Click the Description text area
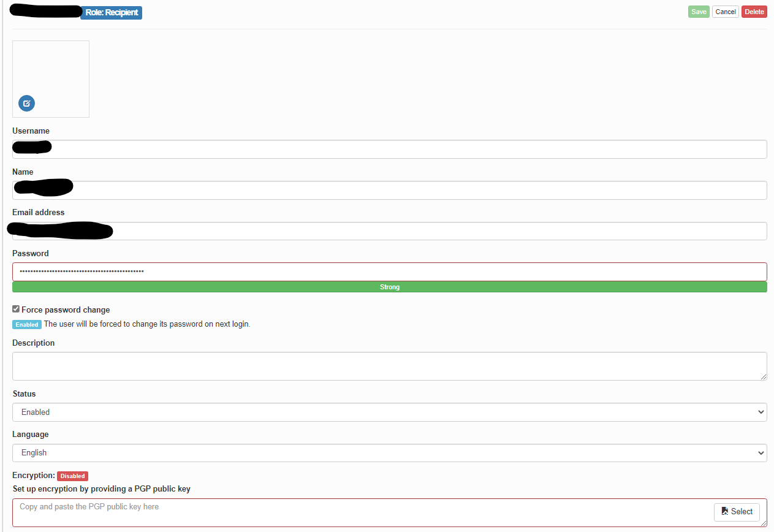Screen dimensions: 774x532 tap(390, 366)
